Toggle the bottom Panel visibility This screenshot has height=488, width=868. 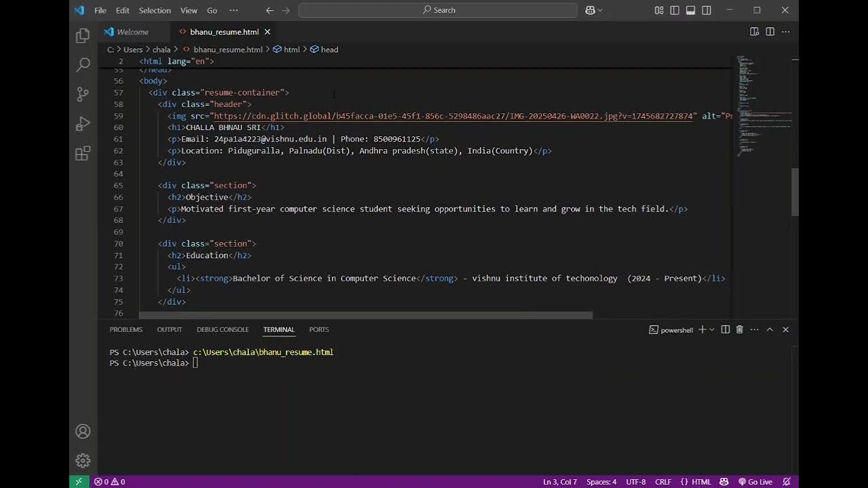point(690,10)
